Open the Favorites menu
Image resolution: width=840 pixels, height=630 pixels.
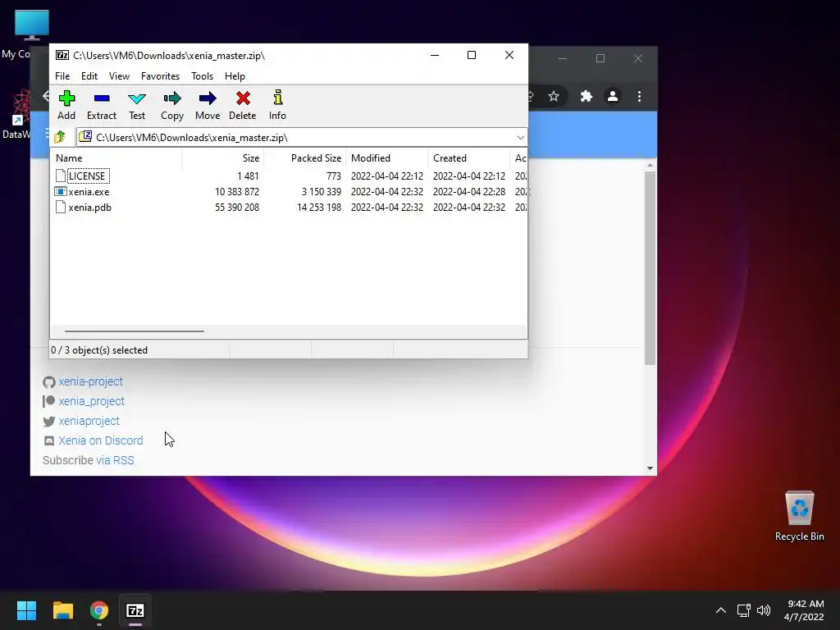click(160, 76)
